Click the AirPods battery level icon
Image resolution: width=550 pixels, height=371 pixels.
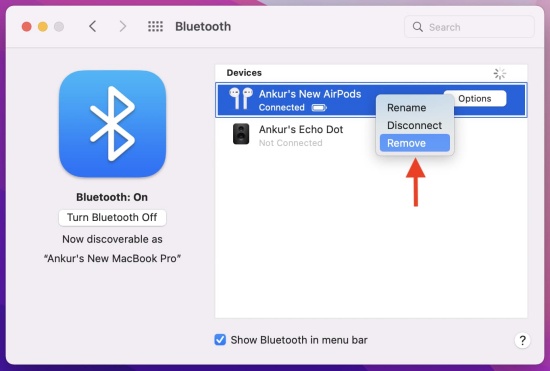pos(319,108)
